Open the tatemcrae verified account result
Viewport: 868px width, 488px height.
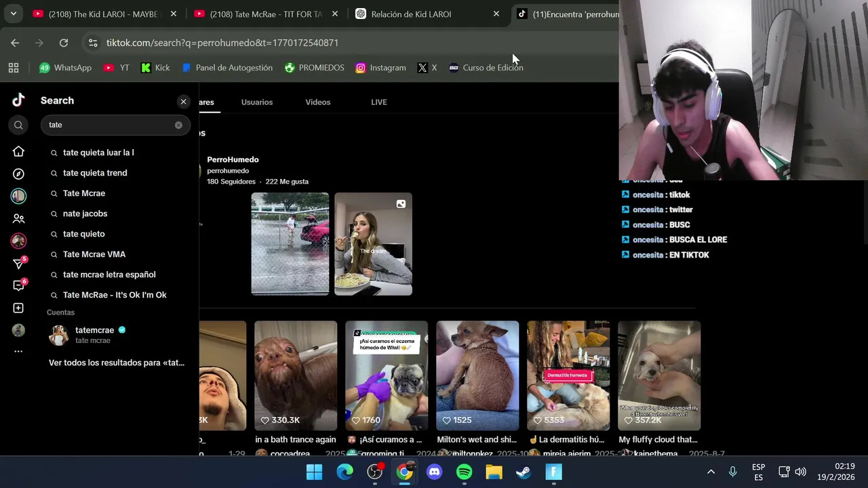coord(115,335)
